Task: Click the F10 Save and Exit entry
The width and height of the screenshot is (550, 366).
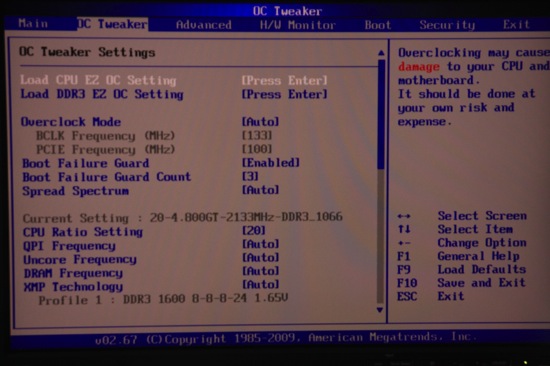Action: (x=462, y=283)
